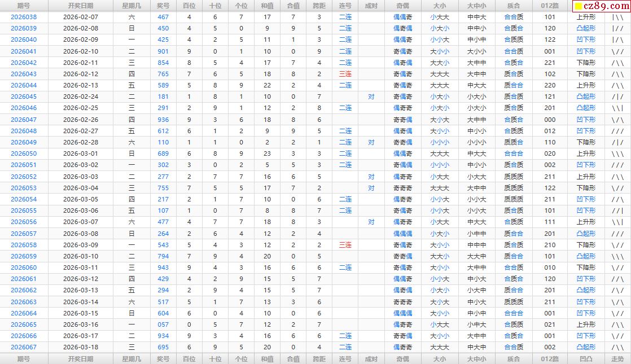This screenshot has height=364, width=631.
Task: Select period 2026052 link
Action: (24, 177)
